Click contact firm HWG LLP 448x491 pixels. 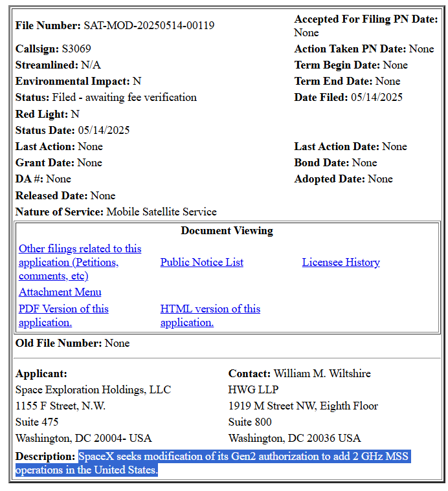[x=253, y=389]
